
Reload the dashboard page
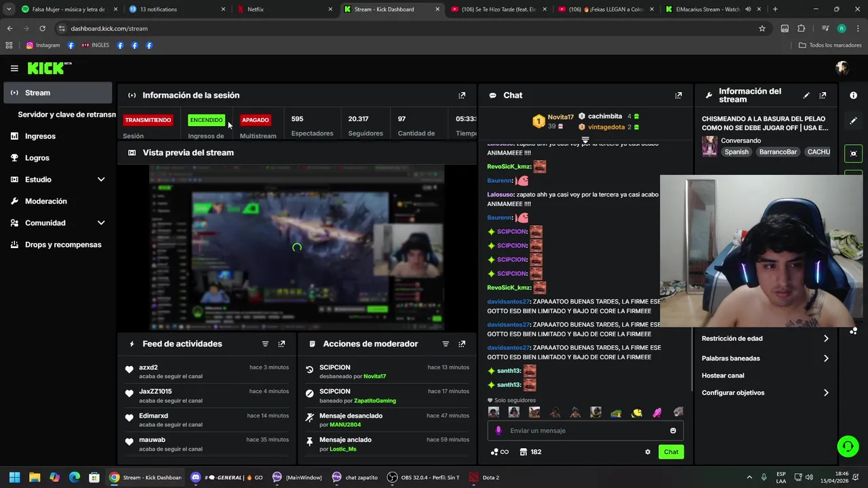[x=42, y=28]
